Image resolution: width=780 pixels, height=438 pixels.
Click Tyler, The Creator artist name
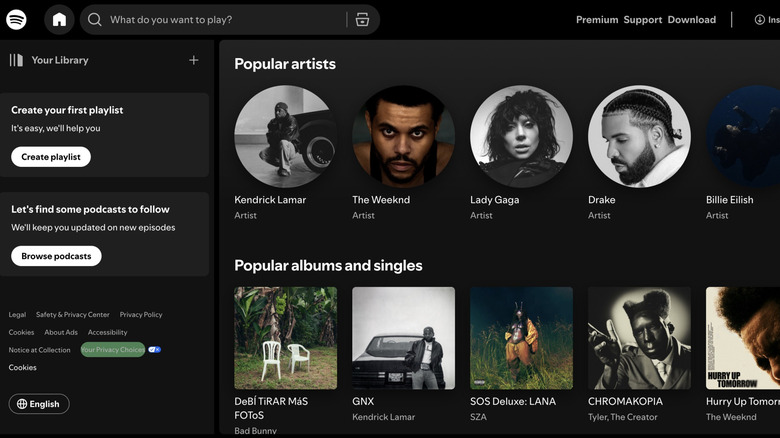(623, 417)
